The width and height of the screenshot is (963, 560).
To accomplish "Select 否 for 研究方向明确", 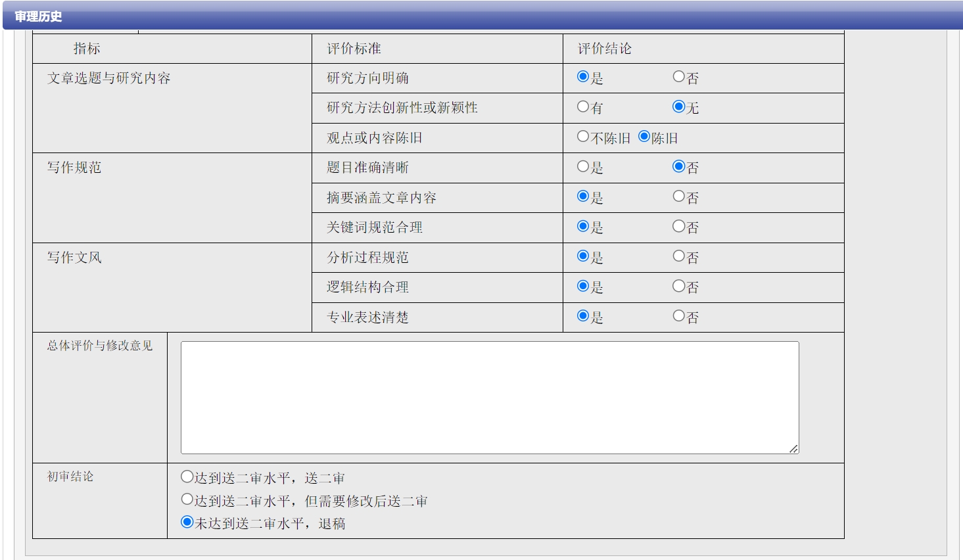I will click(x=679, y=77).
